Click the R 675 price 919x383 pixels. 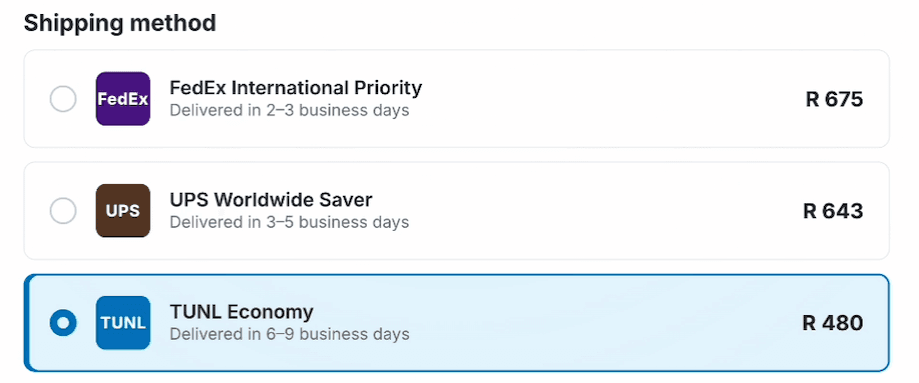[x=834, y=99]
